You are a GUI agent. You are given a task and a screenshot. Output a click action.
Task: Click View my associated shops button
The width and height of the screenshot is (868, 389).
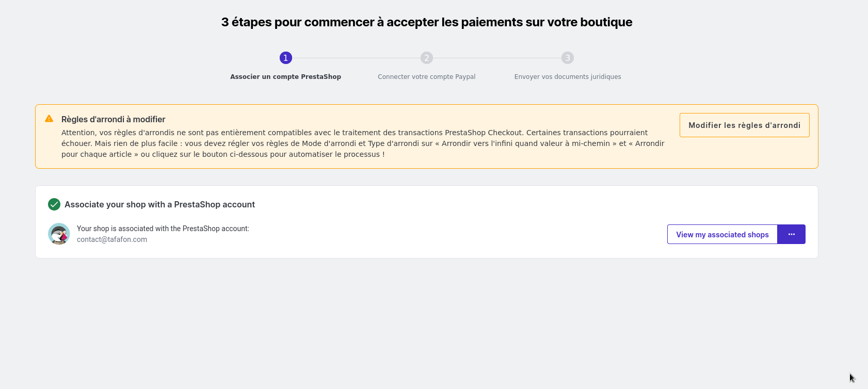[x=722, y=234]
